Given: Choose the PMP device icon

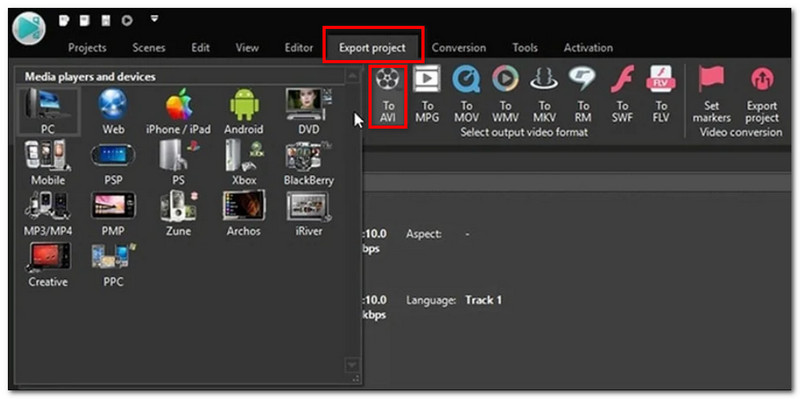Looking at the screenshot, I should (113, 213).
